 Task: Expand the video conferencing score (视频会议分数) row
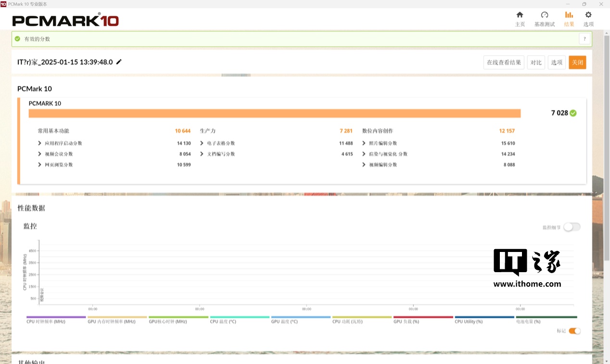click(x=40, y=154)
